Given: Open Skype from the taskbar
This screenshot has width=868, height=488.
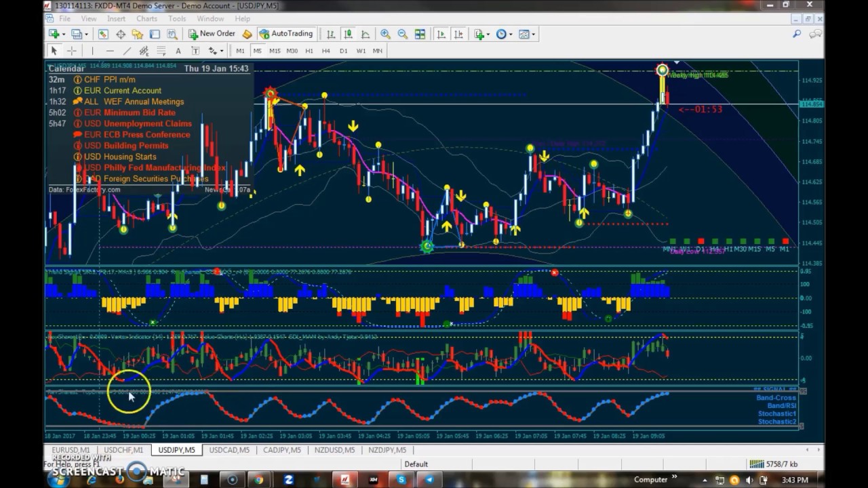Looking at the screenshot, I should point(401,480).
